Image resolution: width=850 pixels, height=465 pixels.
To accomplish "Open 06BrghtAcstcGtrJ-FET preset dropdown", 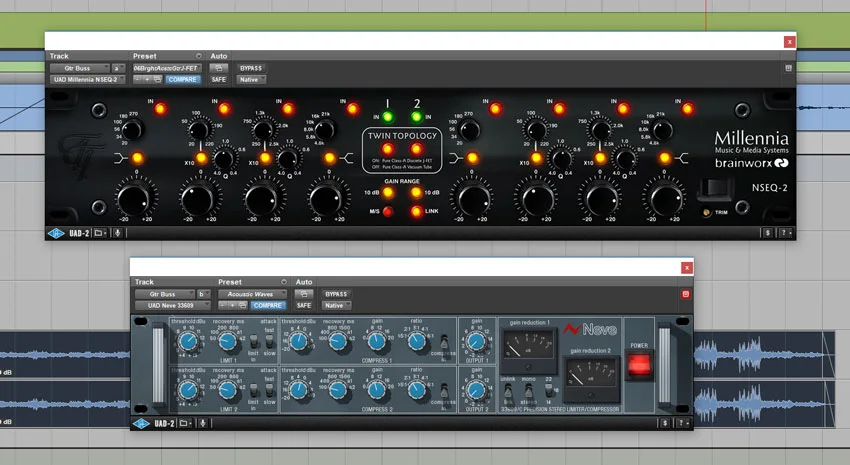I will pos(168,68).
